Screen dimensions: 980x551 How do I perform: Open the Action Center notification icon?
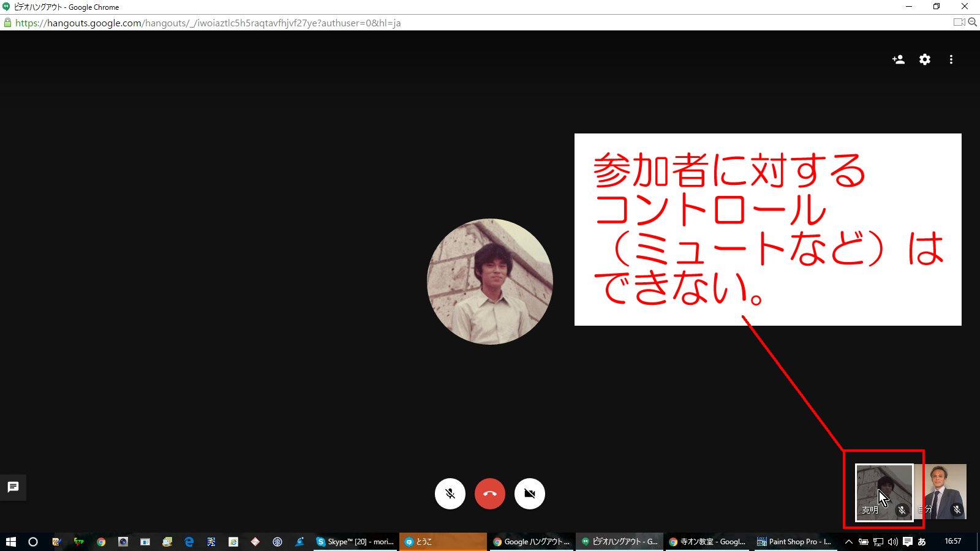coord(908,542)
